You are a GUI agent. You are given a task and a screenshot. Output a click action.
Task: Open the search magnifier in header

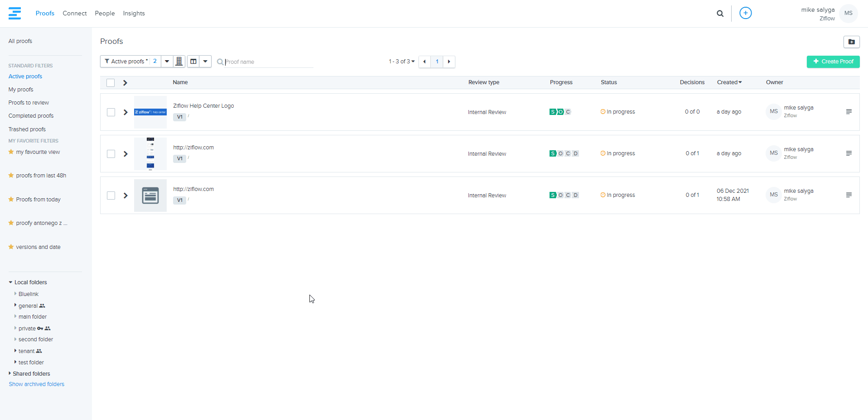pos(720,14)
